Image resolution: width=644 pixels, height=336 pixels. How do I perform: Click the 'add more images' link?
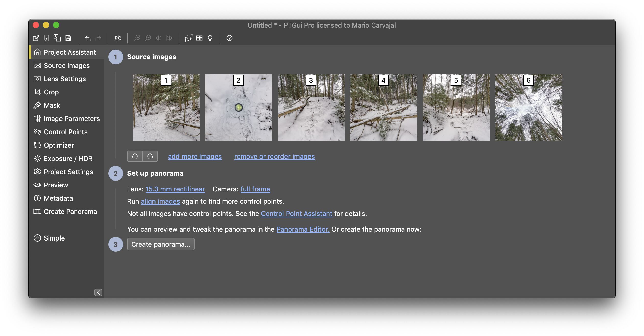tap(195, 156)
